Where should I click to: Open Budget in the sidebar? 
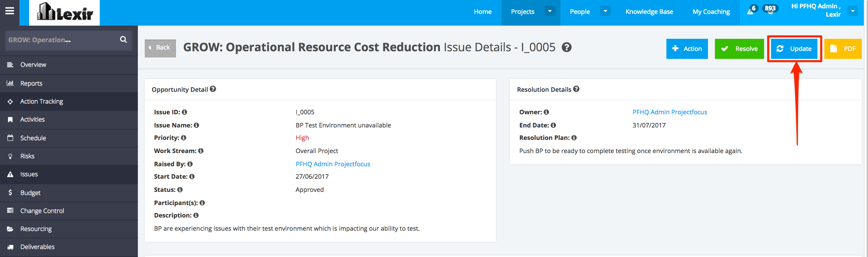[69, 193]
